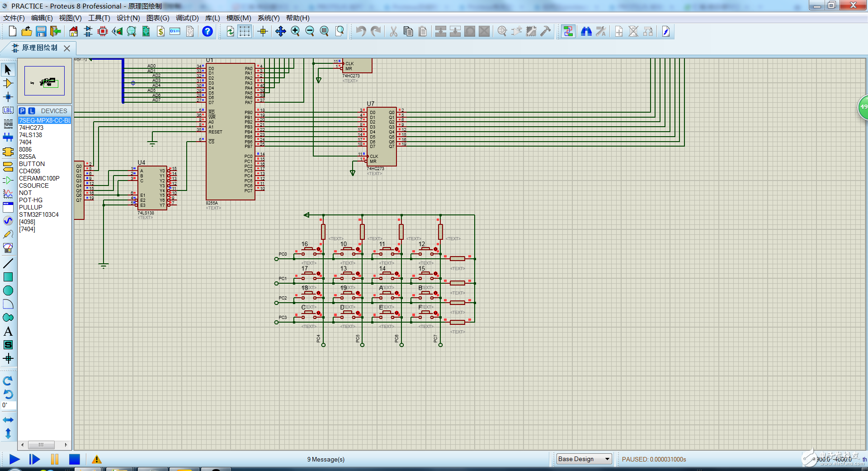Image resolution: width=868 pixels, height=471 pixels.
Task: Click the rotation angle input field
Action: pyautogui.click(x=9, y=405)
